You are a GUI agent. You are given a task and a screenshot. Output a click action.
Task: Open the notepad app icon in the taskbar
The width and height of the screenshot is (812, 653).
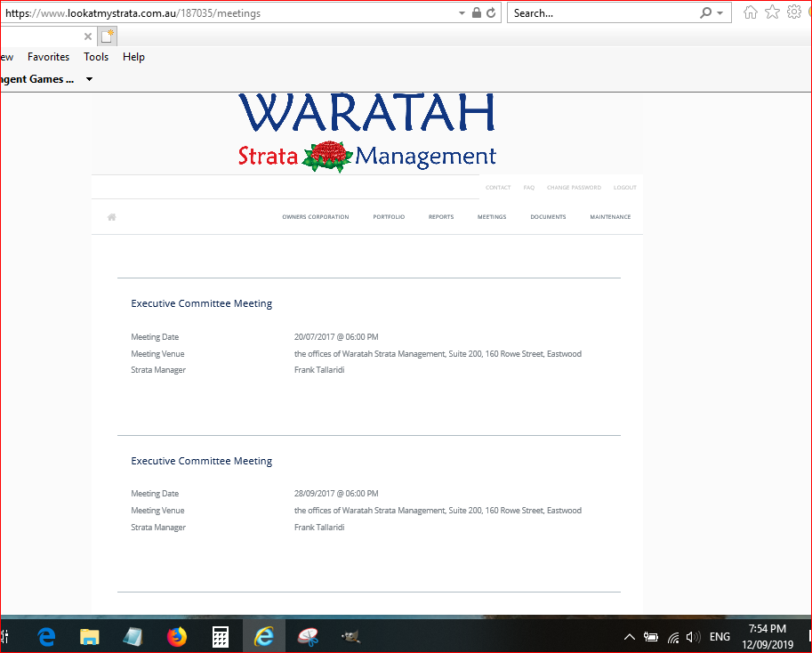(x=133, y=636)
